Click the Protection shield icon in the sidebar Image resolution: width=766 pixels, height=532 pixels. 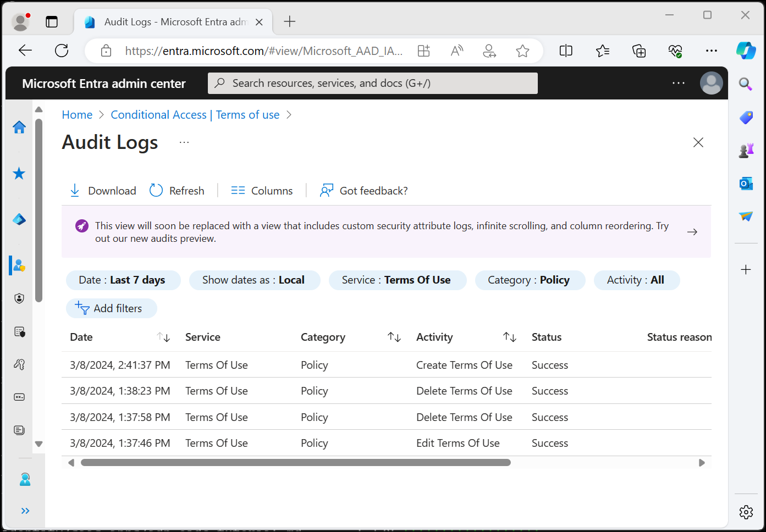(19, 298)
